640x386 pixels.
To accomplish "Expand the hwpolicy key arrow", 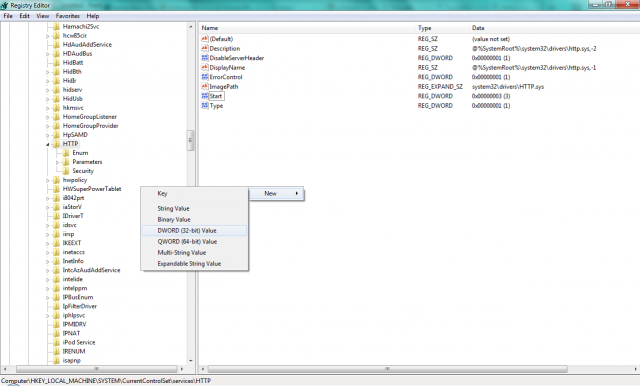I will [47, 180].
